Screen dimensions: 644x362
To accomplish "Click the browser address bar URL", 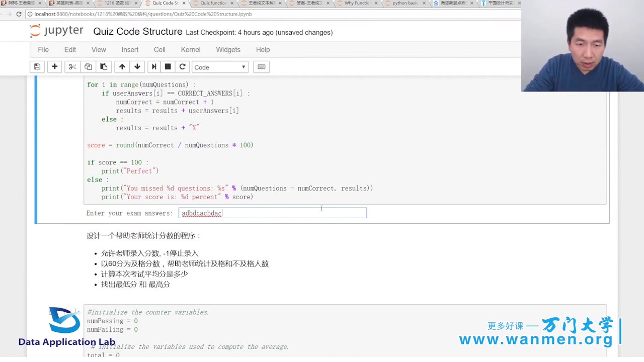I will coord(143,14).
